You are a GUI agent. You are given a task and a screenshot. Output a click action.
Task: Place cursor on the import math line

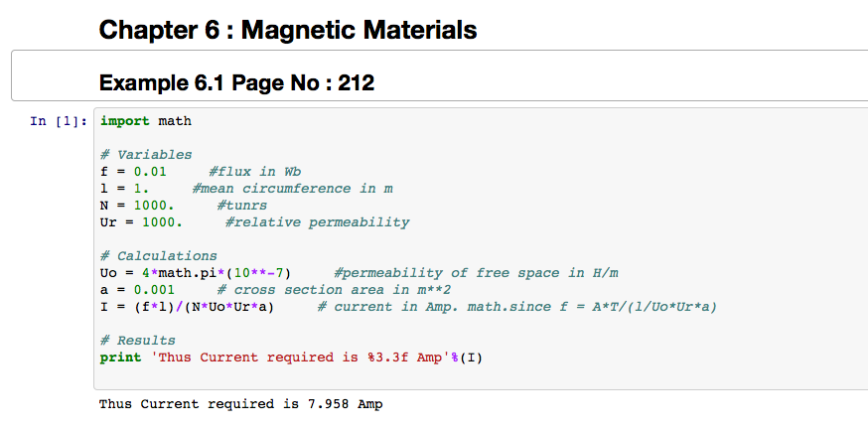click(146, 121)
